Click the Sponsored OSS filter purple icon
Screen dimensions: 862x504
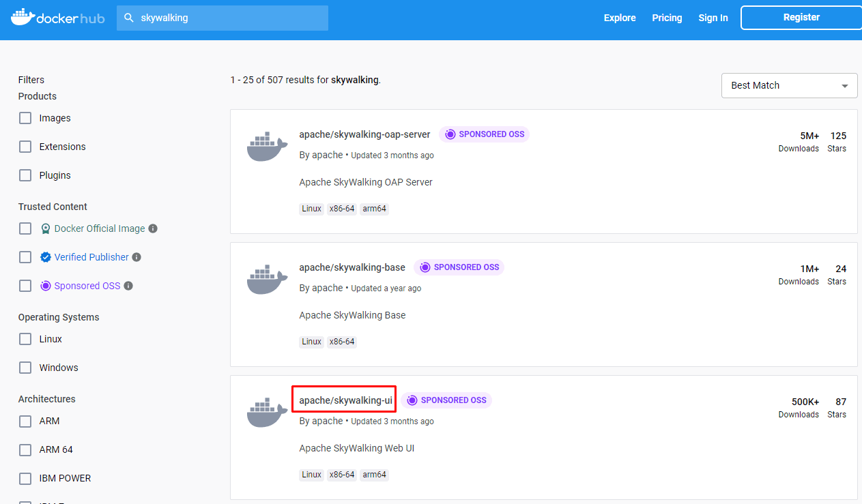46,286
